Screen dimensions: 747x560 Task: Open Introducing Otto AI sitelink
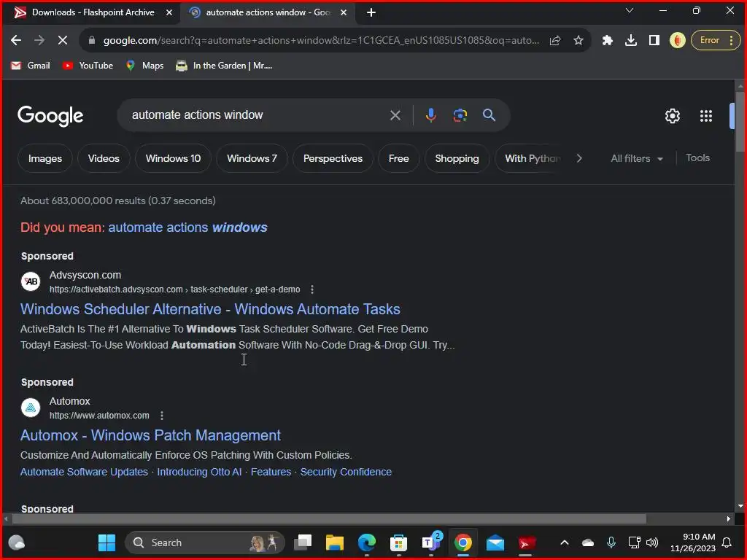(199, 472)
